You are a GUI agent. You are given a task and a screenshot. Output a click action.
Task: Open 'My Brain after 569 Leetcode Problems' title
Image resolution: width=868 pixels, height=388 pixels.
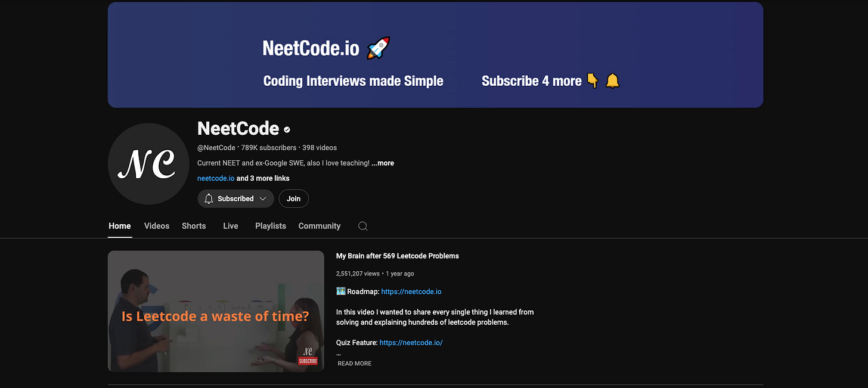pyautogui.click(x=398, y=256)
